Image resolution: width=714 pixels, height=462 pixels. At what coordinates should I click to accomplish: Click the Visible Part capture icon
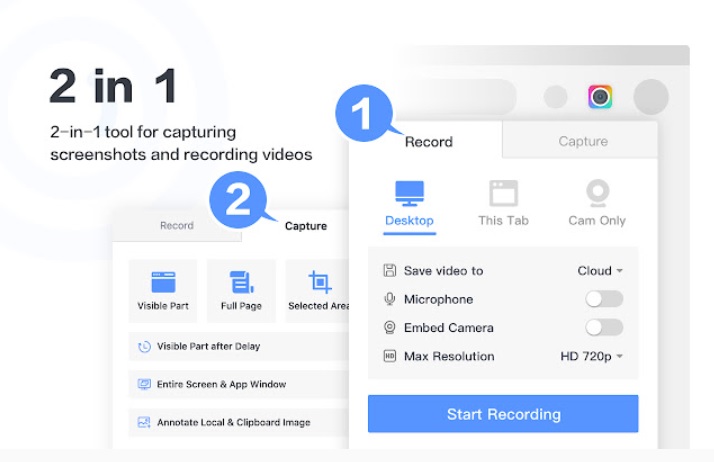(x=163, y=282)
